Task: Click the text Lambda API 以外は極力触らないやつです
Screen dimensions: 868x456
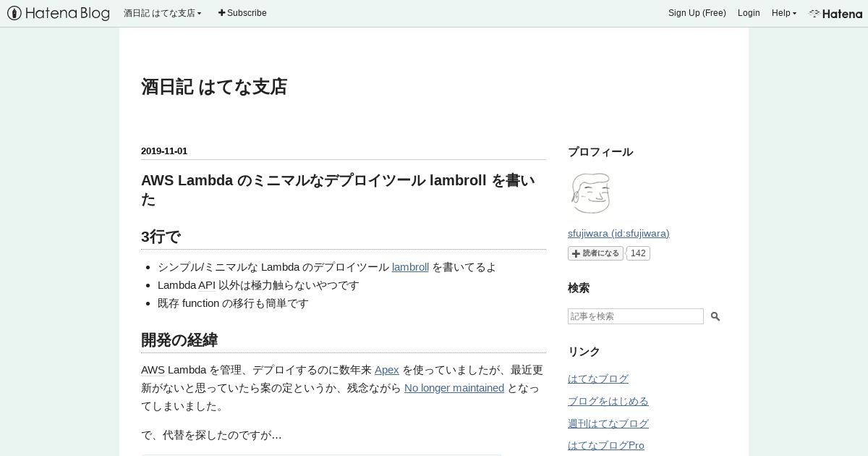Action: click(x=258, y=285)
